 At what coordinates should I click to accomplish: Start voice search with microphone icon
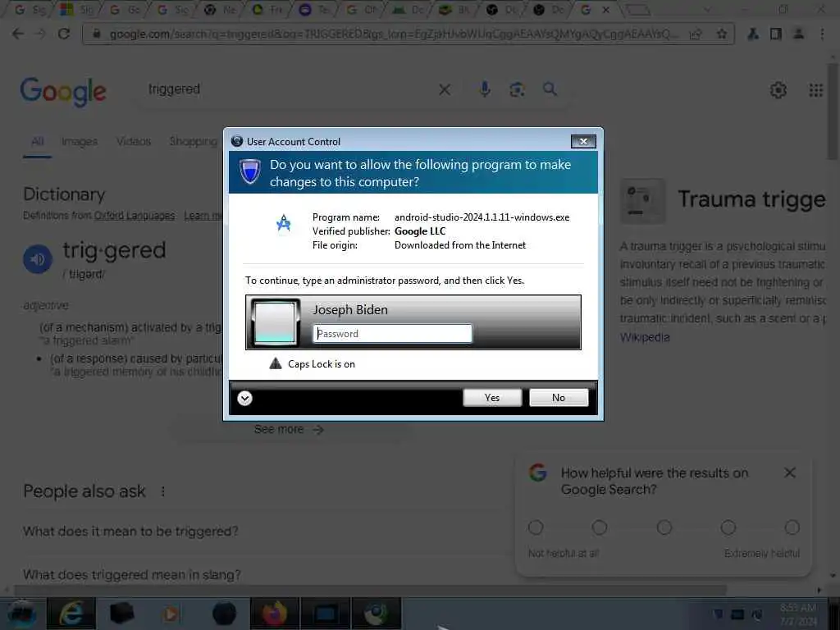click(x=484, y=89)
